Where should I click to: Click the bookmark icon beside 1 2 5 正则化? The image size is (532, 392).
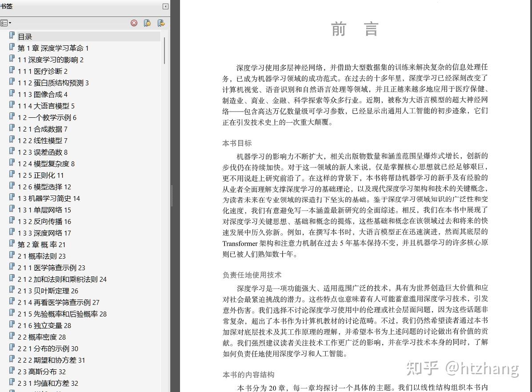(x=12, y=175)
